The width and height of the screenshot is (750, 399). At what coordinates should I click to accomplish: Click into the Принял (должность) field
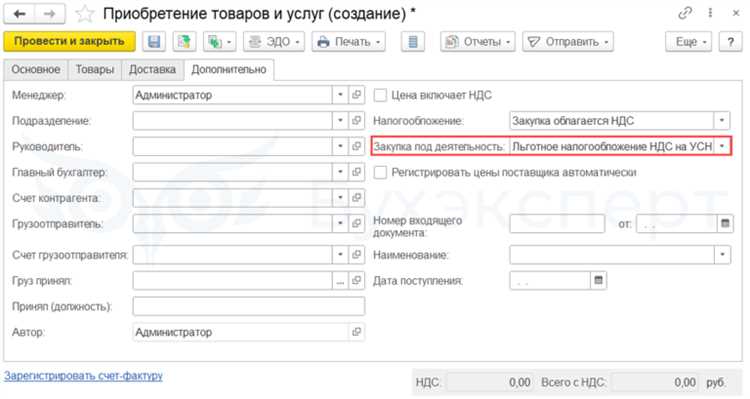click(249, 306)
